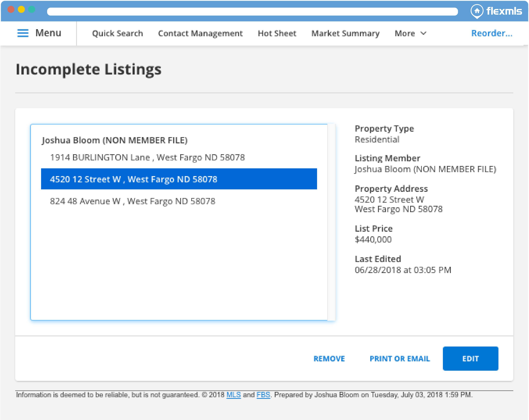Open Quick Search menu item
Viewport: 529px width, 420px height.
tap(117, 33)
